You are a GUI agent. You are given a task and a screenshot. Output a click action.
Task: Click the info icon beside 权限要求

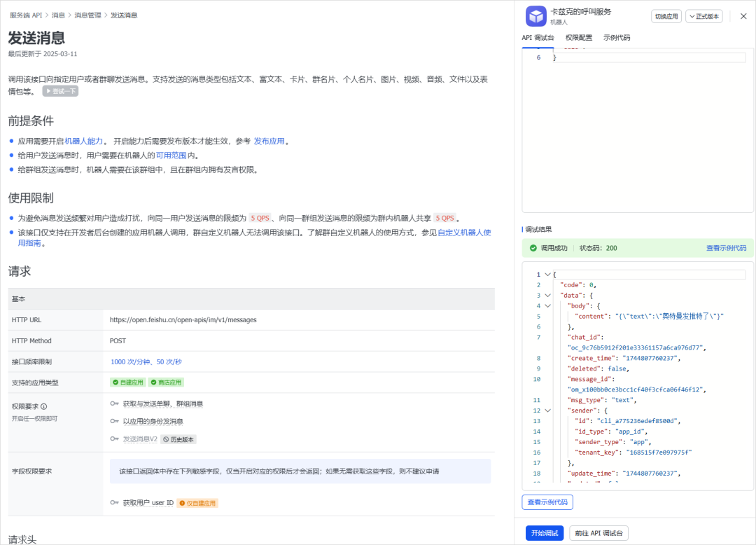tap(43, 406)
